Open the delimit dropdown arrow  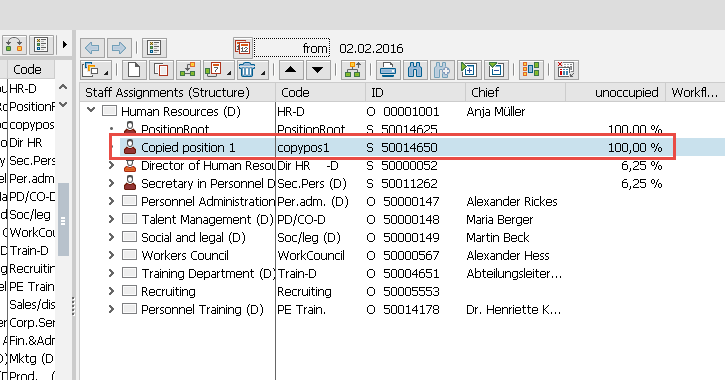[x=229, y=73]
